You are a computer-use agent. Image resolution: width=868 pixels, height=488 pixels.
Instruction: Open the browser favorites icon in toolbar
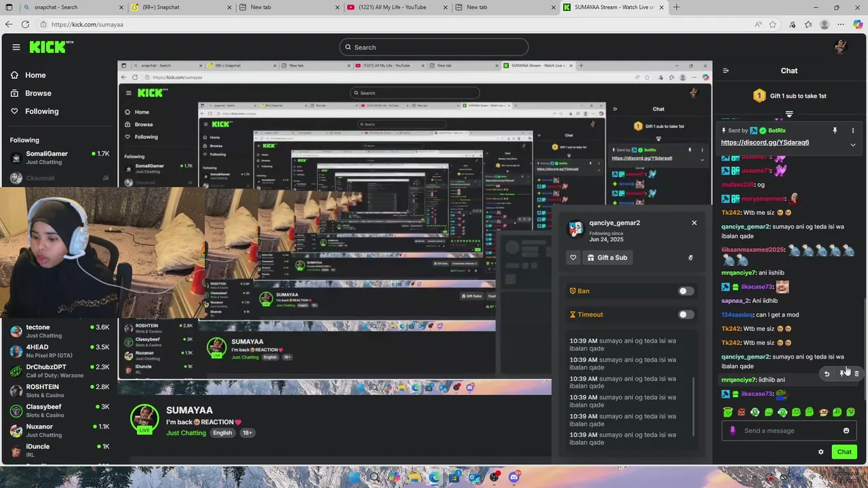pos(808,24)
